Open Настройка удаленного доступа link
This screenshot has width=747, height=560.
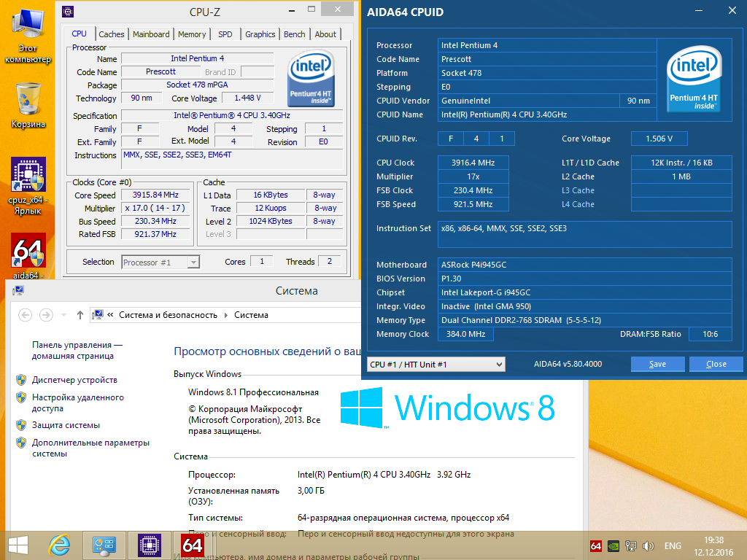78,402
